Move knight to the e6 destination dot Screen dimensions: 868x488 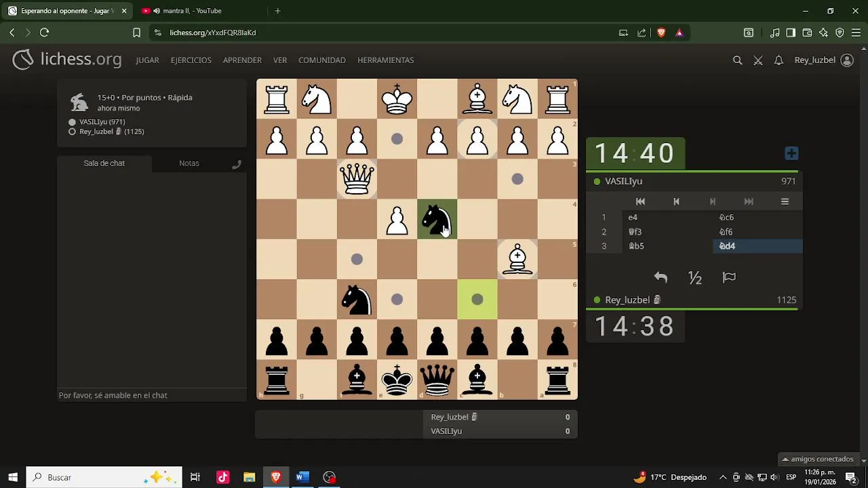(x=397, y=299)
